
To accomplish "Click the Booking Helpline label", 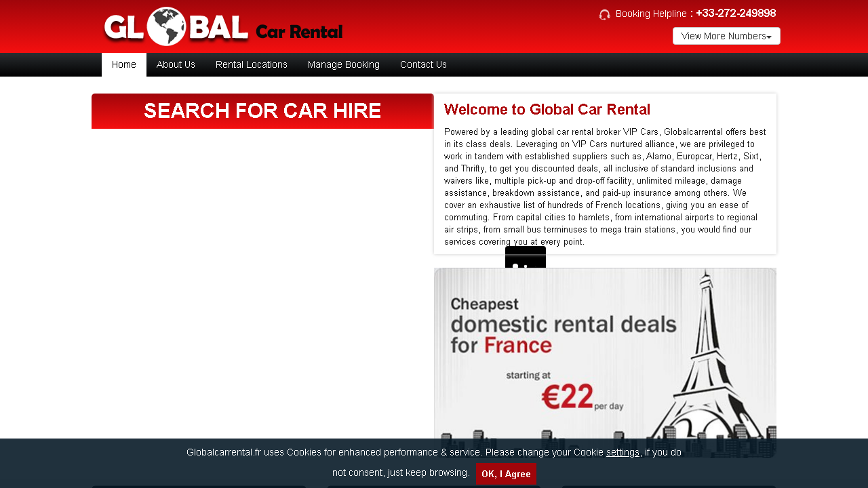I will (650, 14).
